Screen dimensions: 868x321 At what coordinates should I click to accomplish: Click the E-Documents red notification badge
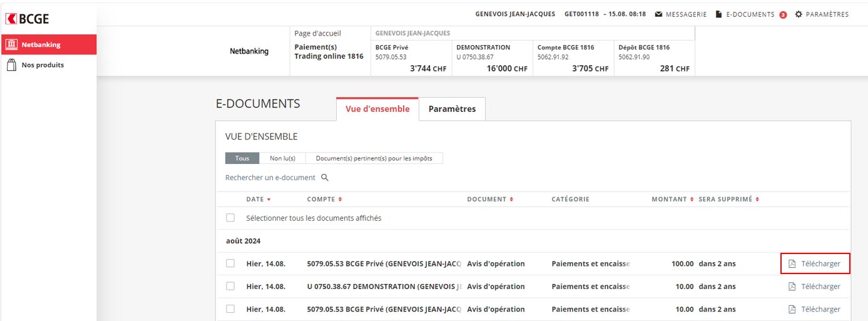(x=783, y=15)
